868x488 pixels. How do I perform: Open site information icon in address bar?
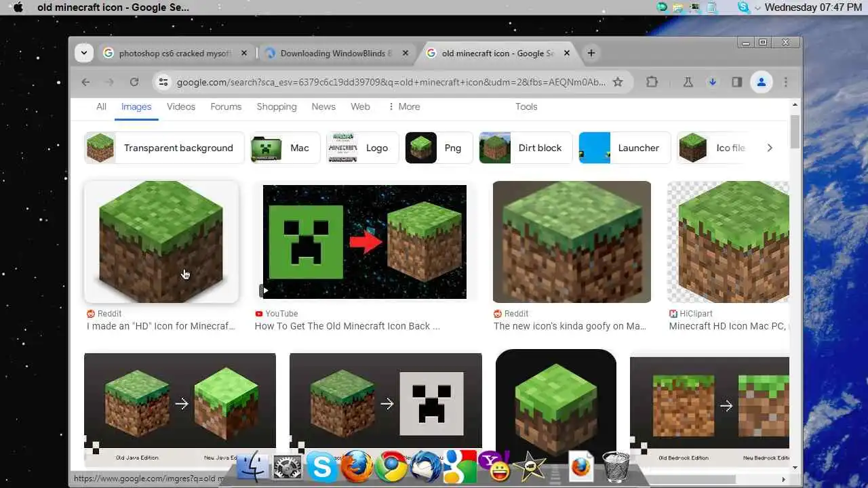pos(163,82)
